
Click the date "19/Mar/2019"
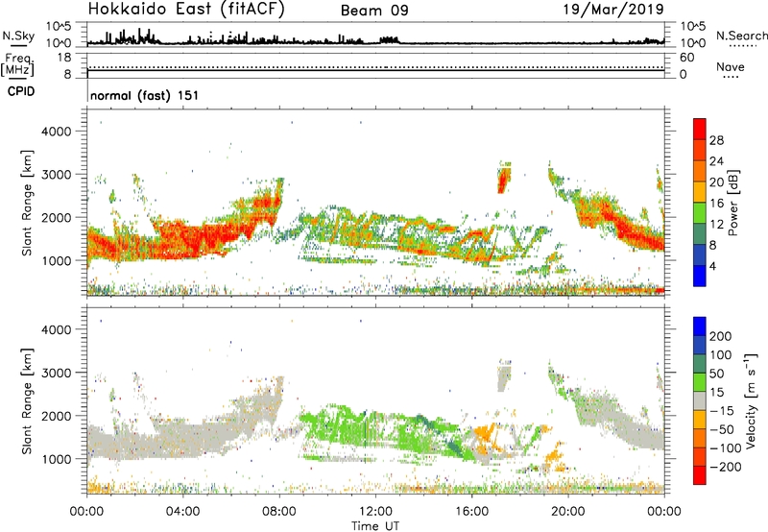[613, 9]
